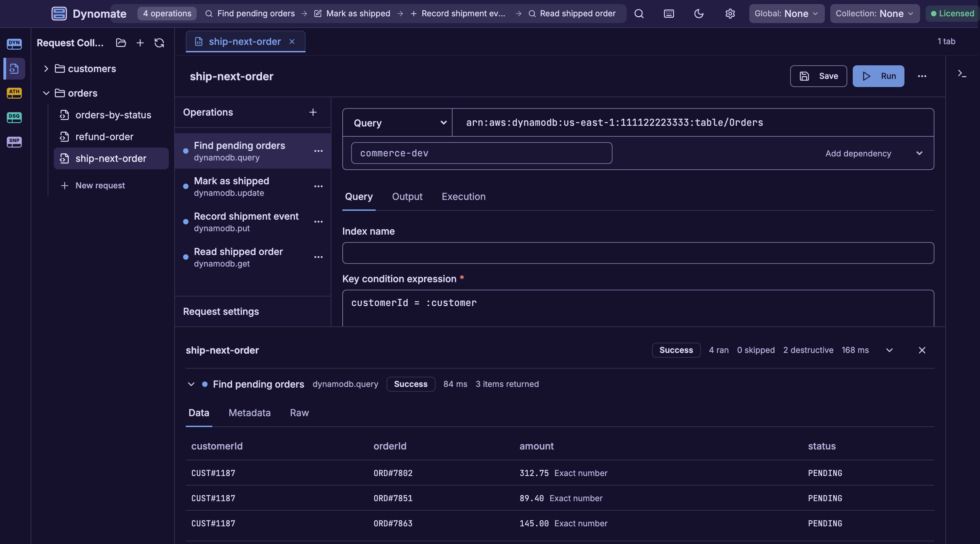980x544 pixels.
Task: Collapse the orders folder
Action: tap(46, 93)
